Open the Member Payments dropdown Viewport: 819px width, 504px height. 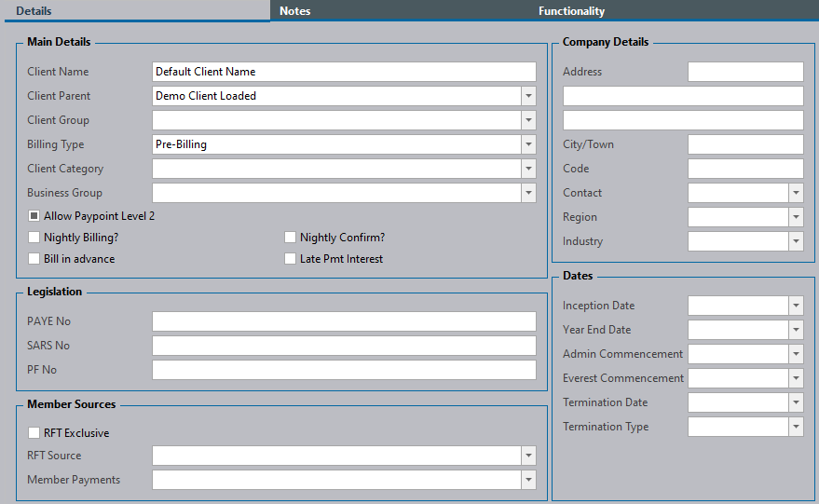[x=528, y=480]
